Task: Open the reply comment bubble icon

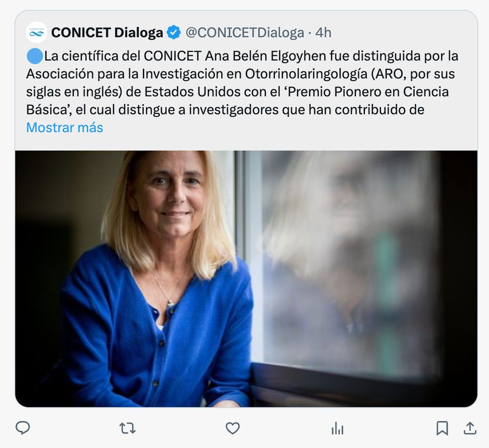Action: [x=23, y=428]
